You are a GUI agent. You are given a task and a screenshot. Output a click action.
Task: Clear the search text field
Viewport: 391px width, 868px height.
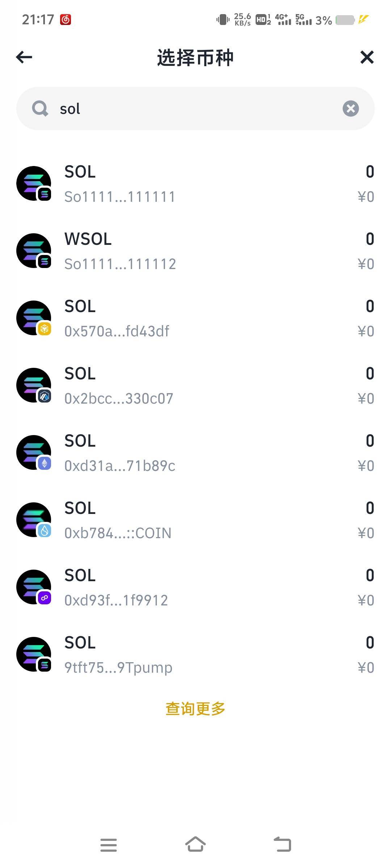[350, 109]
